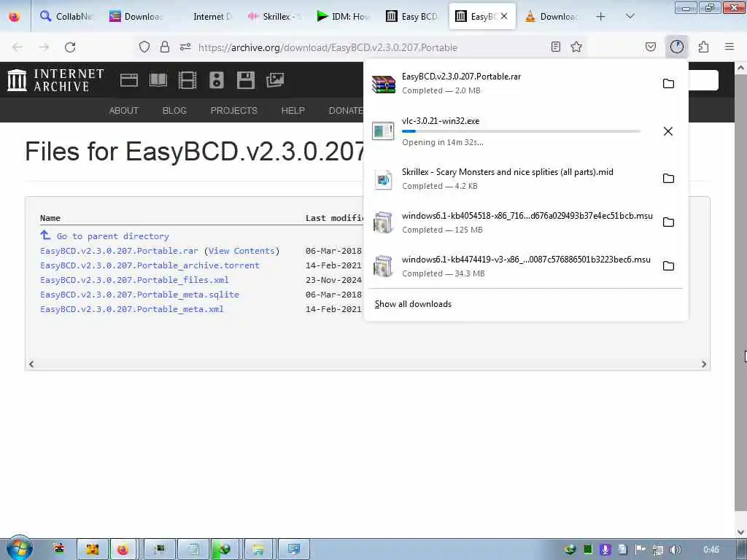This screenshot has width=747, height=560.
Task: Go back to previous page
Action: [x=18, y=47]
